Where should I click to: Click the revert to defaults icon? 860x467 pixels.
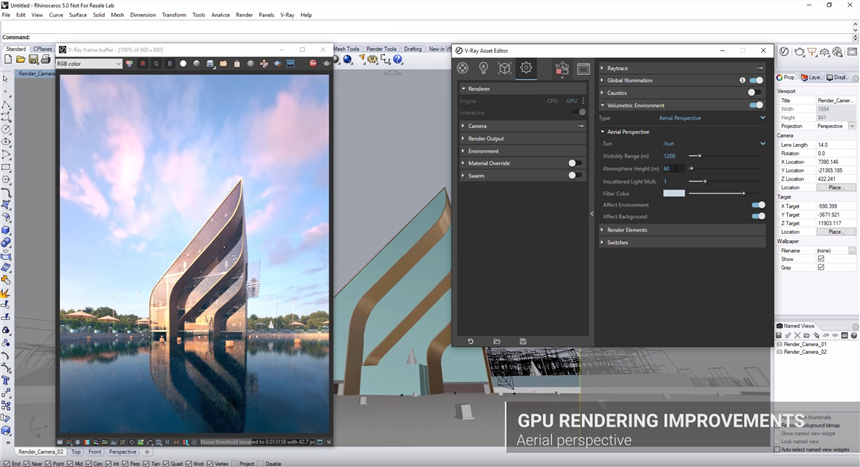pos(470,342)
